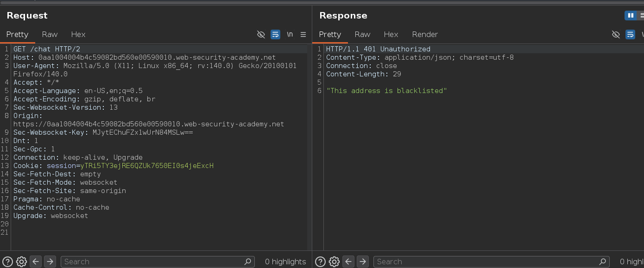This screenshot has width=644, height=268.
Task: Click 'Pragma: no-cache' line
Action: 47,199
